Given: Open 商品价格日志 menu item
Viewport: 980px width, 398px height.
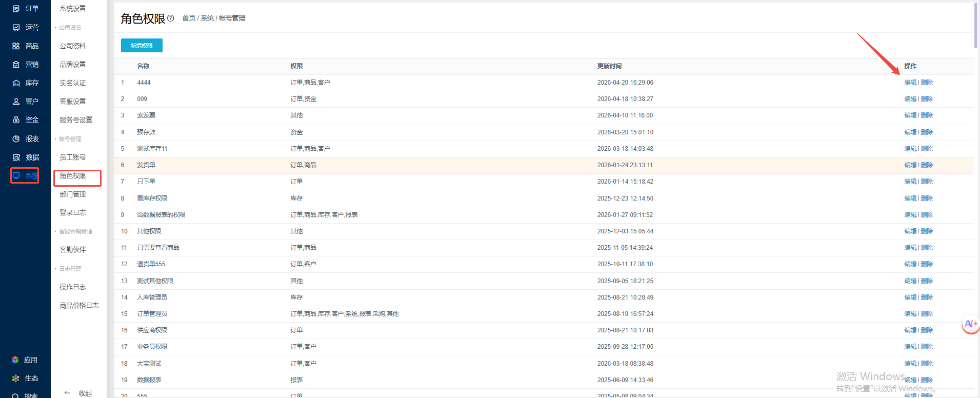Looking at the screenshot, I should point(79,306).
